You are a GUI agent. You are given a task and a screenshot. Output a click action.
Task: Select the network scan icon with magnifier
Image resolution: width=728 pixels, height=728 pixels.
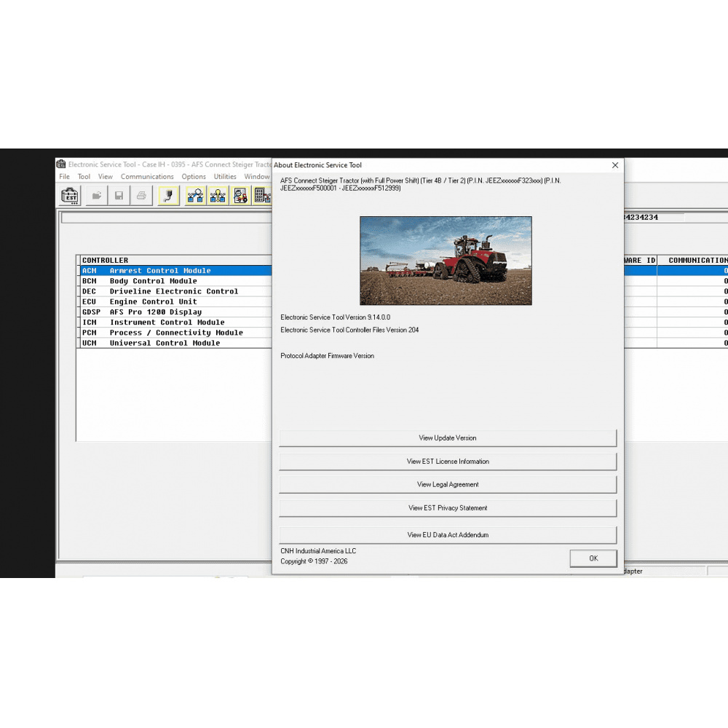194,195
